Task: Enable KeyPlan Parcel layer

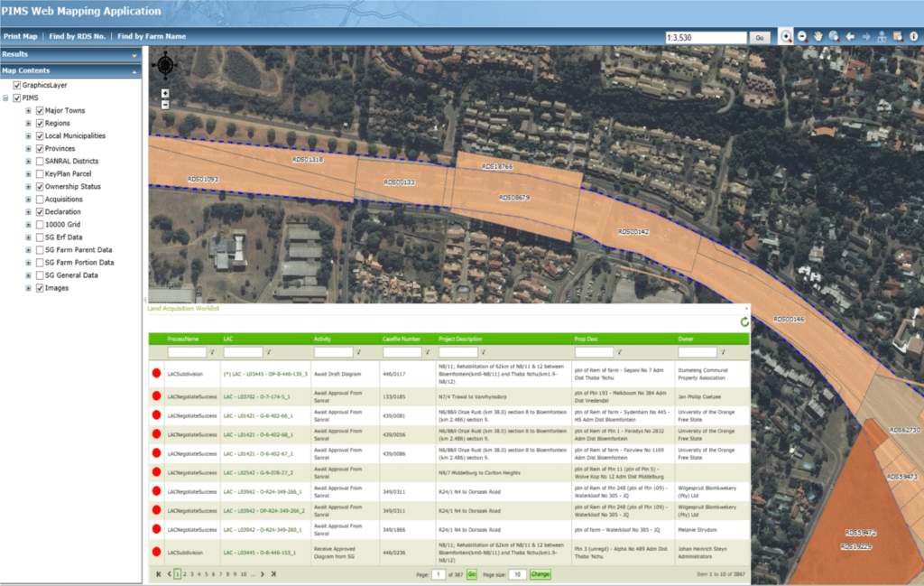Action: (40, 174)
